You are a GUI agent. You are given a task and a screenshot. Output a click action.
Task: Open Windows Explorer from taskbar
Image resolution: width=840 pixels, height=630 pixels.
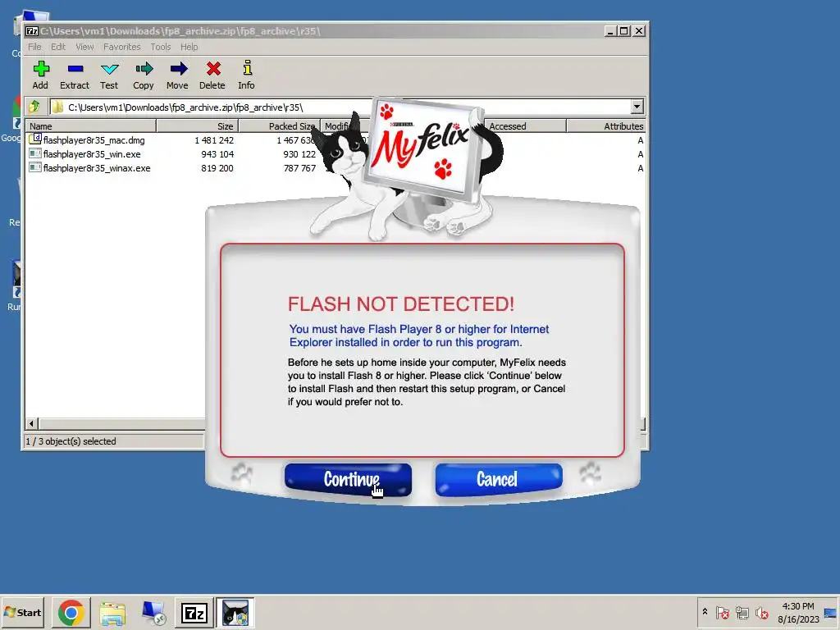[112, 612]
